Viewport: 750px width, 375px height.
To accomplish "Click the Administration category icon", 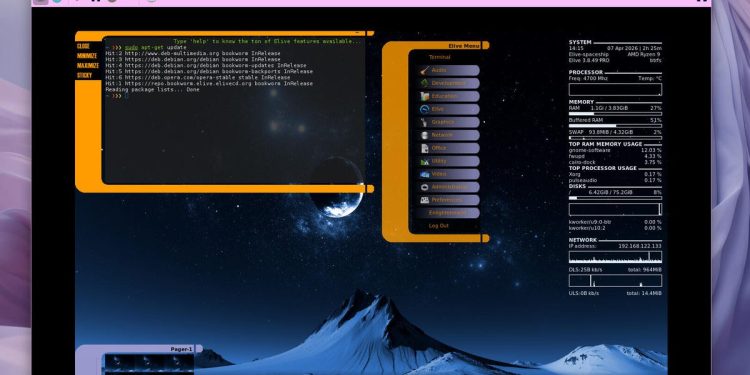I will pyautogui.click(x=424, y=187).
